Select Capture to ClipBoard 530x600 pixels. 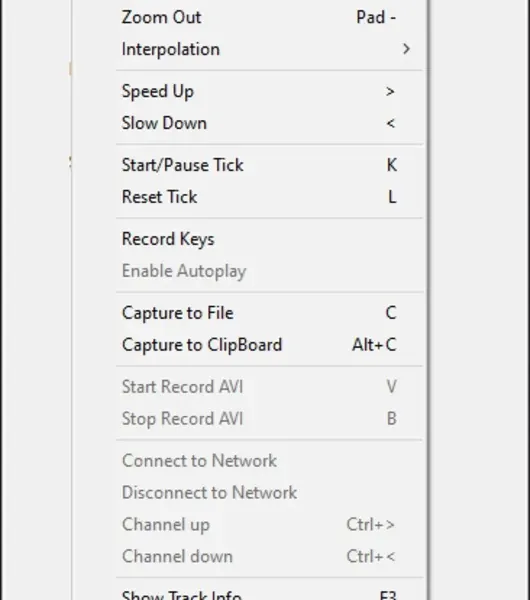269,345
